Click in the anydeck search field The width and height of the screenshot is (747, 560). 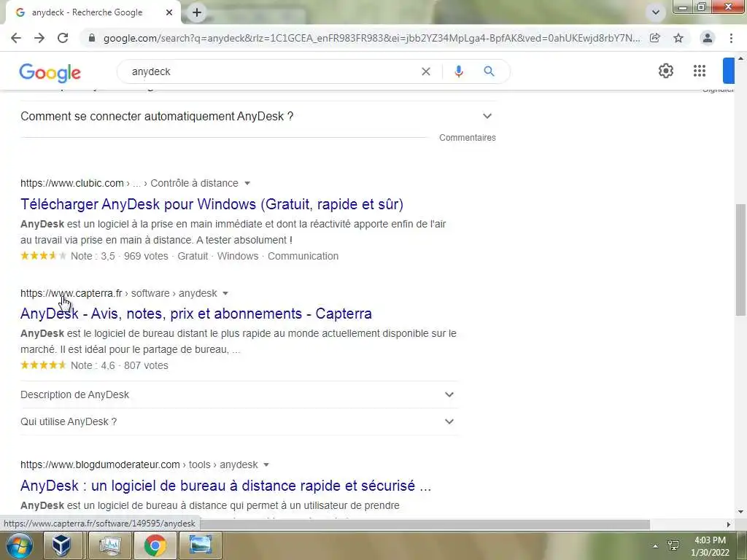tap(271, 71)
